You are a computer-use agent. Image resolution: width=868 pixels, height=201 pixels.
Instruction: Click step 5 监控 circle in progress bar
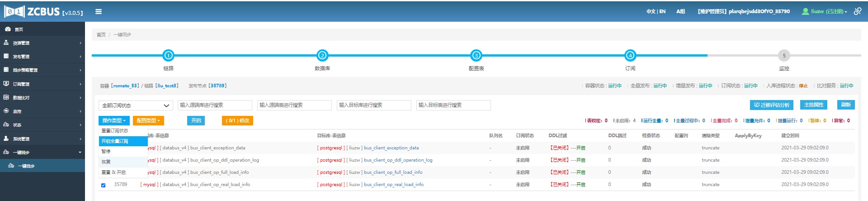(784, 56)
